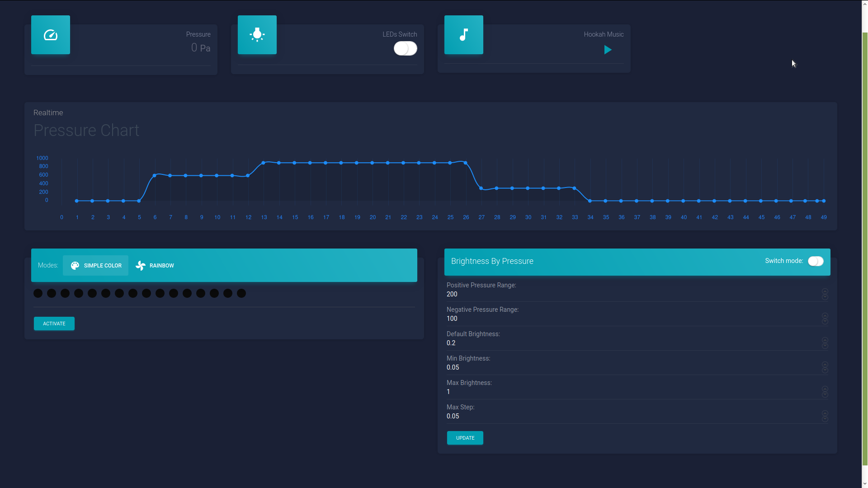The image size is (868, 488).
Task: Toggle Brightness By Pressure switch mode
Action: point(816,261)
